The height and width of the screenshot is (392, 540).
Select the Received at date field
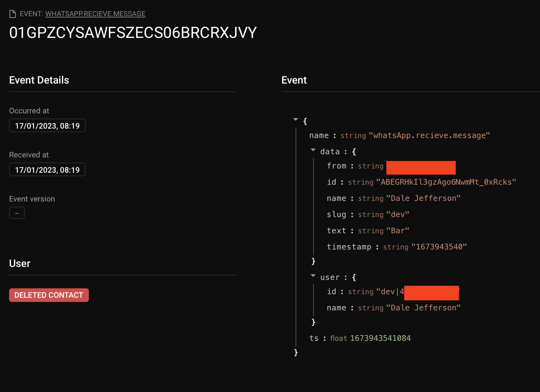point(47,169)
